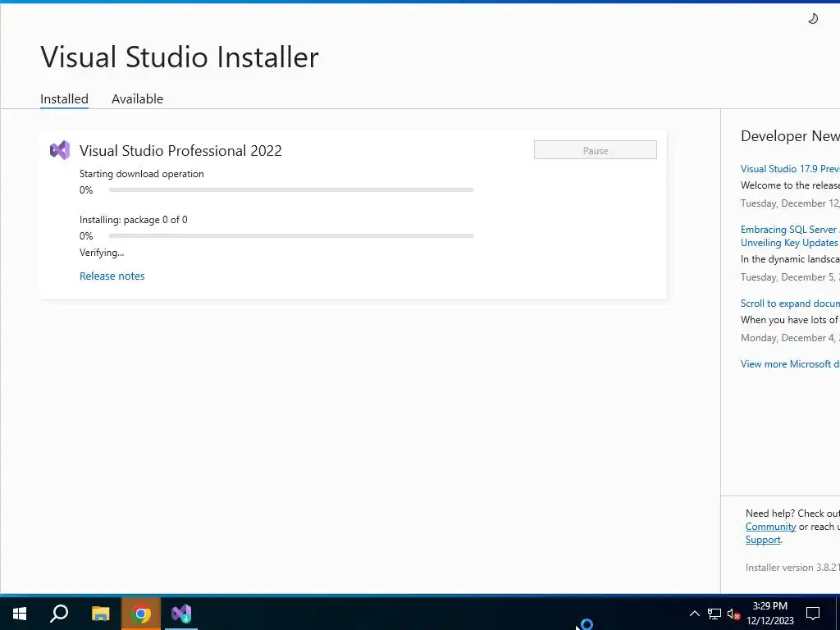Open the network status tray icon
The image size is (840, 630).
tap(714, 614)
